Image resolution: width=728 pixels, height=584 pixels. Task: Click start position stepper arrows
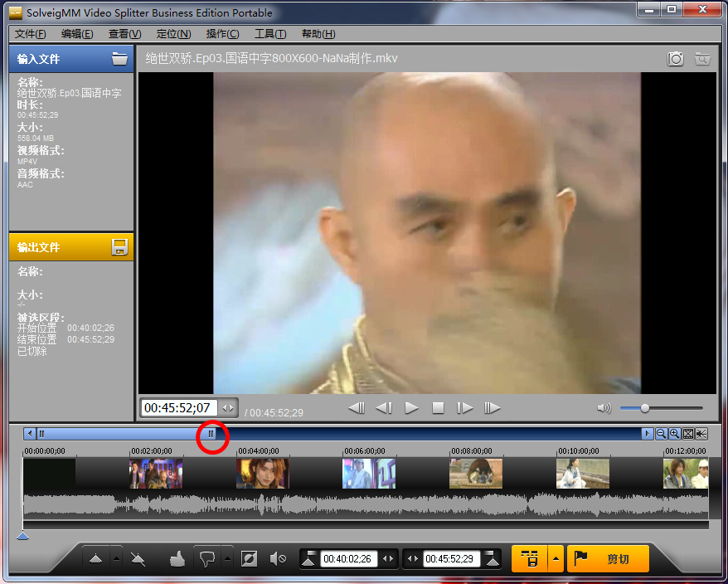click(388, 558)
